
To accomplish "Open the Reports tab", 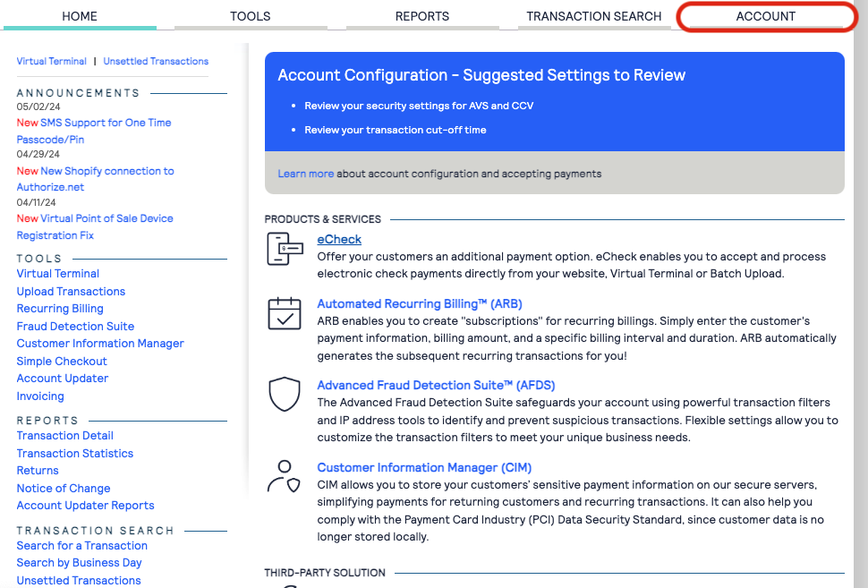I will [x=422, y=16].
